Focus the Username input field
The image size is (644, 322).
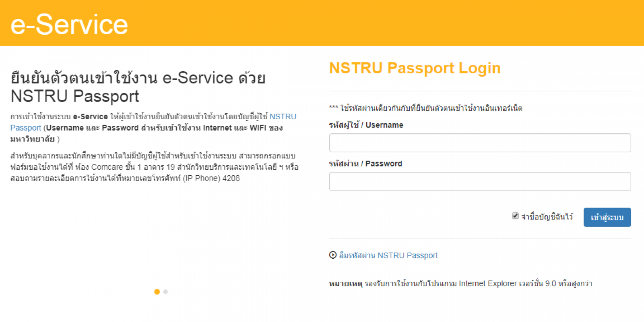(x=480, y=143)
